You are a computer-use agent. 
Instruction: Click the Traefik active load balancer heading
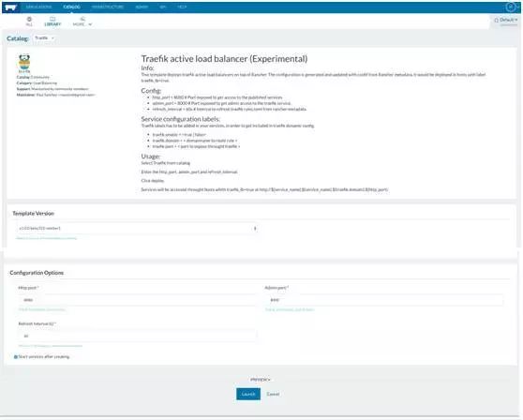224,59
